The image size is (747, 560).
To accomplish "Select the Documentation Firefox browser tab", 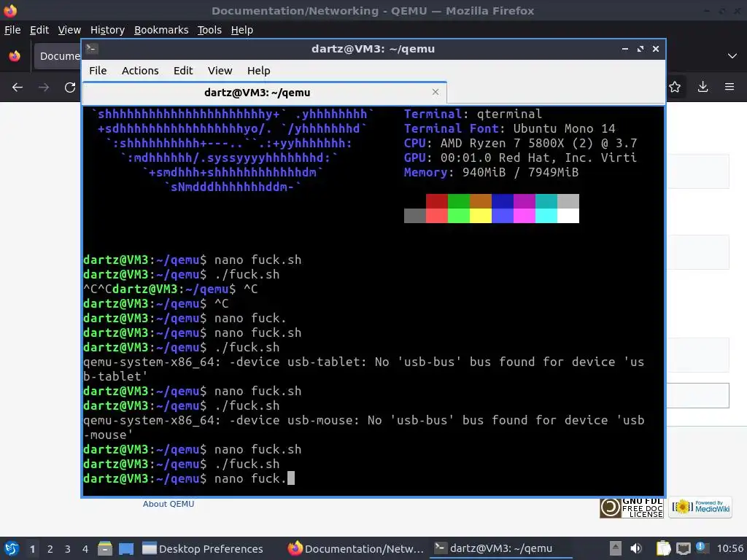I will (57, 55).
